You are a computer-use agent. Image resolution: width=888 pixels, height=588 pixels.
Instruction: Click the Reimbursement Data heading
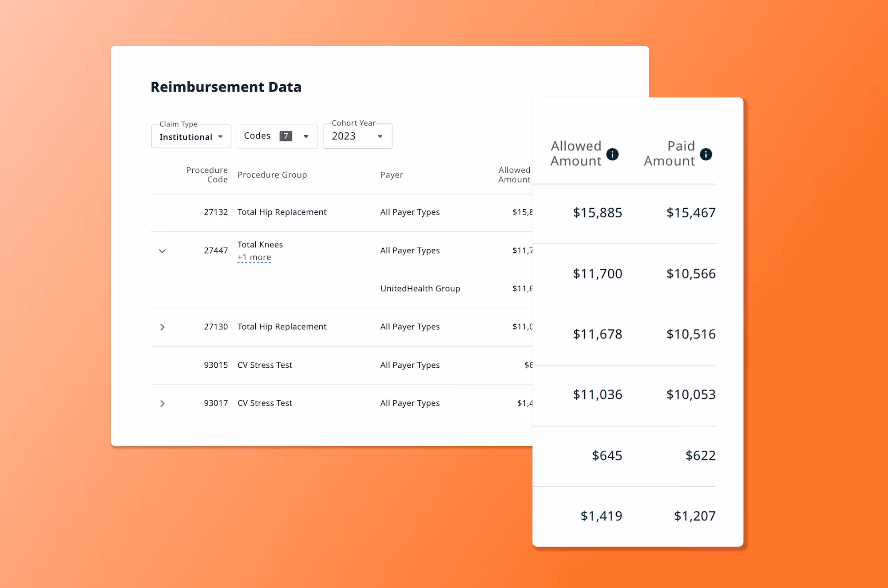pos(226,87)
